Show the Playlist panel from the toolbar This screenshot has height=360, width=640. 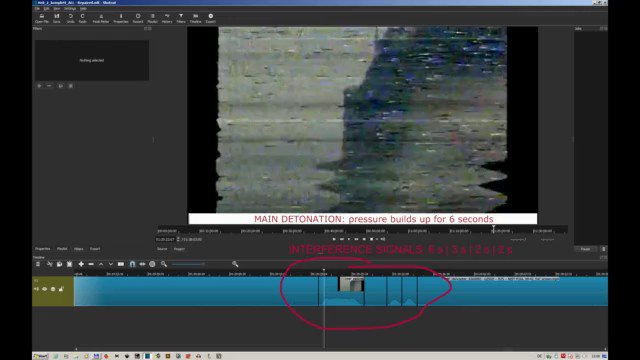tap(153, 18)
